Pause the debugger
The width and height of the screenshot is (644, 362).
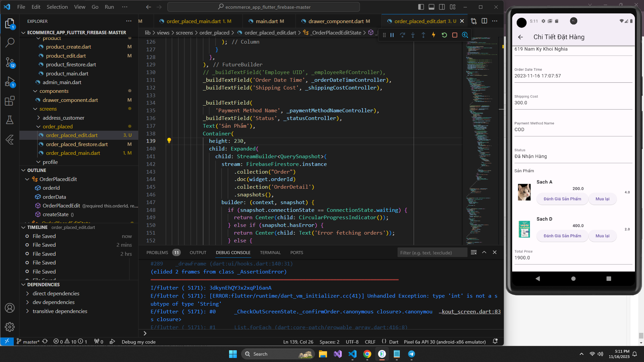pyautogui.click(x=392, y=35)
